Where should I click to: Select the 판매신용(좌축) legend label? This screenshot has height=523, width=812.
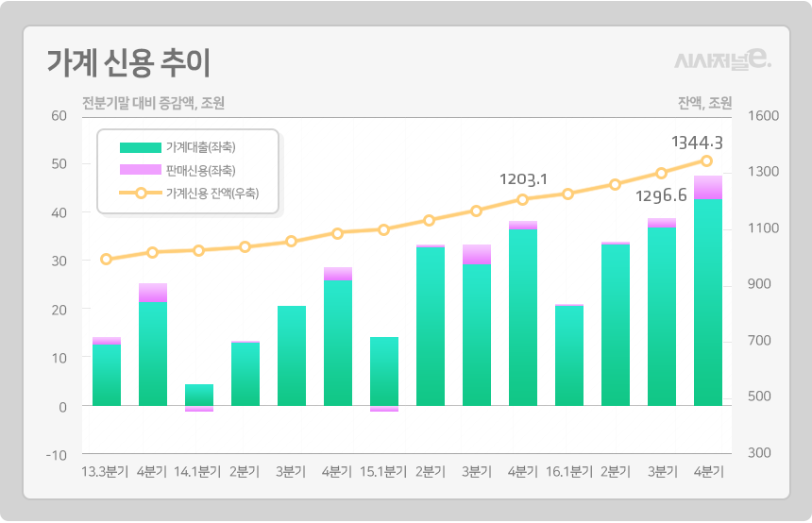coord(200,170)
